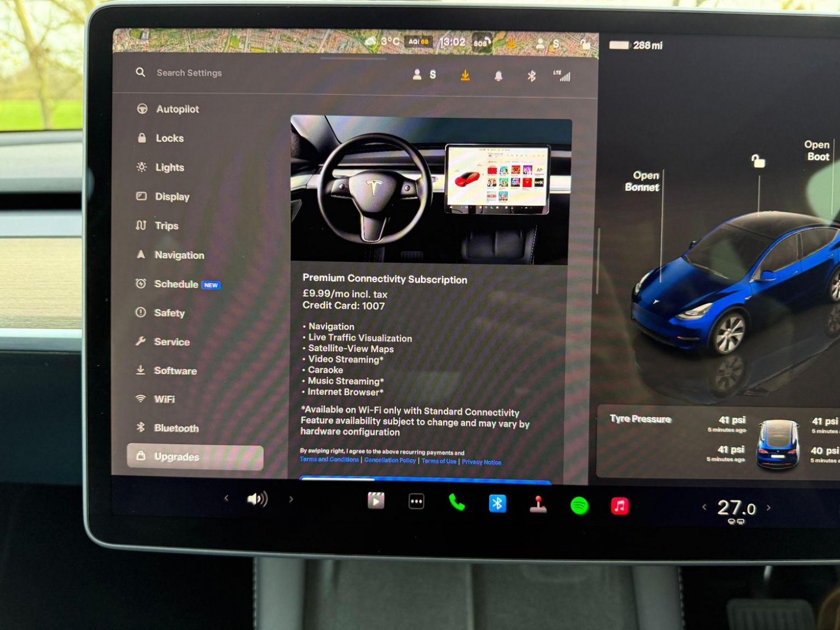Tap the AQI air quality indicator
840x630 pixels.
tap(419, 41)
